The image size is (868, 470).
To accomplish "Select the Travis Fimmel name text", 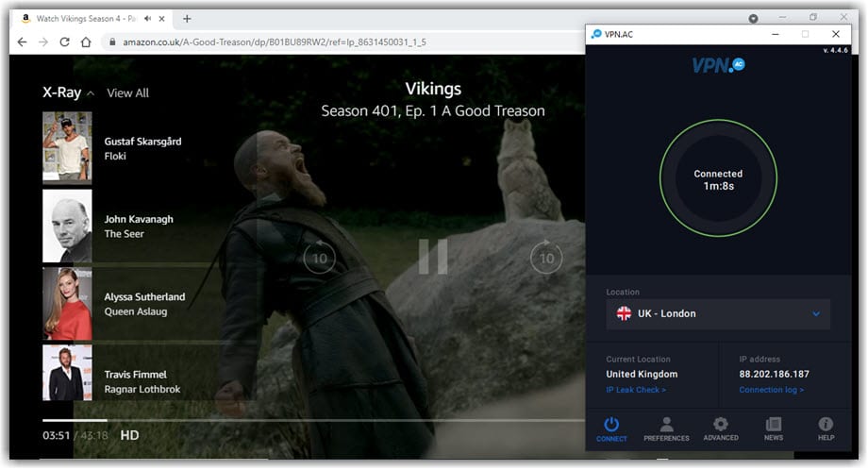I will [x=136, y=375].
